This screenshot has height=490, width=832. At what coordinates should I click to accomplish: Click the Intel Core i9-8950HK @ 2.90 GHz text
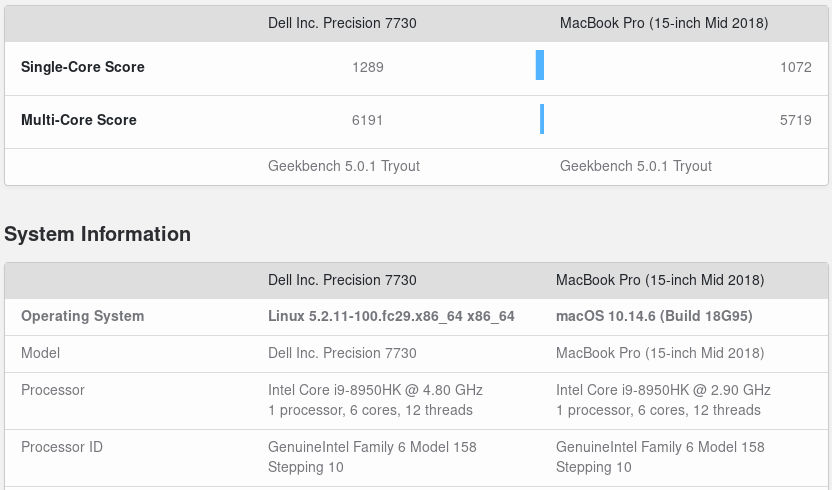[663, 390]
